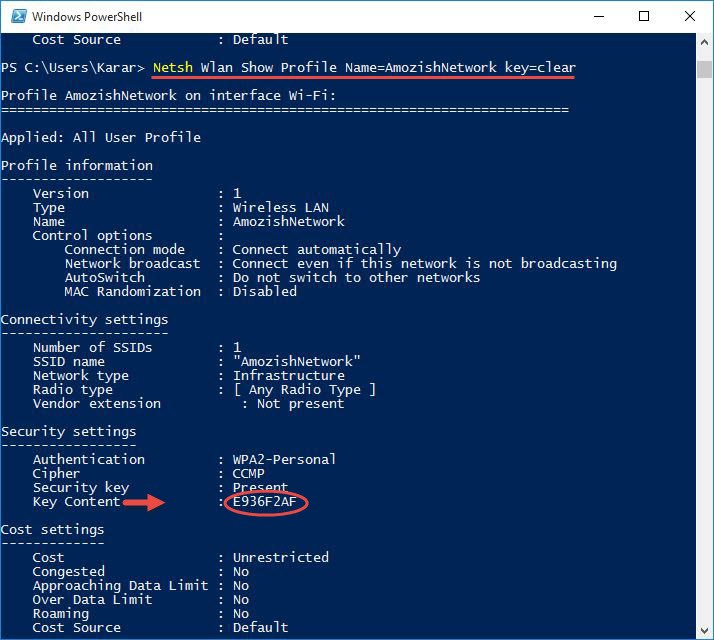Click the 'PS C:\Users\Karar>' prompt
This screenshot has height=640, width=714.
point(73,67)
